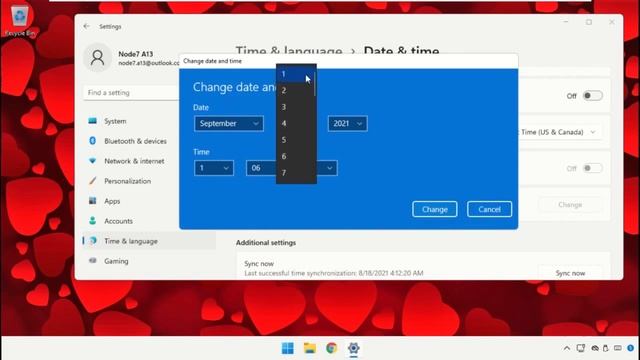Go back in Settings window
The width and height of the screenshot is (640, 360).
point(87,26)
